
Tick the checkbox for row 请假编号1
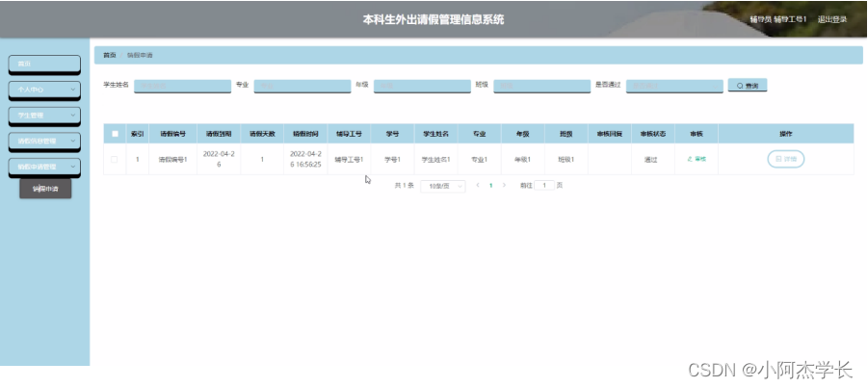[x=115, y=160]
